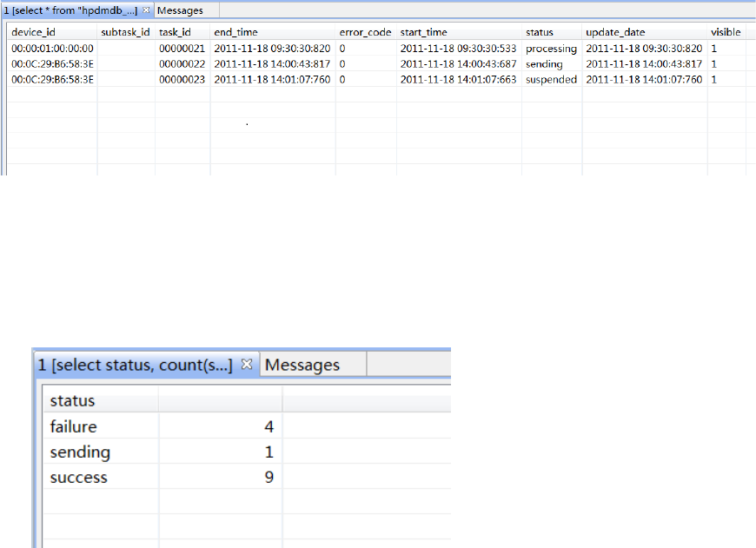
Task: Click the visible column header
Action: click(x=726, y=32)
